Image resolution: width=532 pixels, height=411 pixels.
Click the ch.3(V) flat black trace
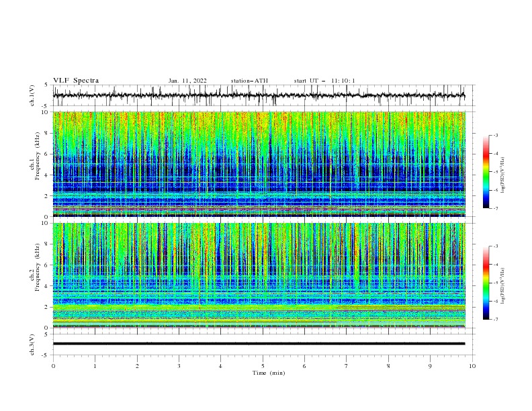click(x=259, y=344)
